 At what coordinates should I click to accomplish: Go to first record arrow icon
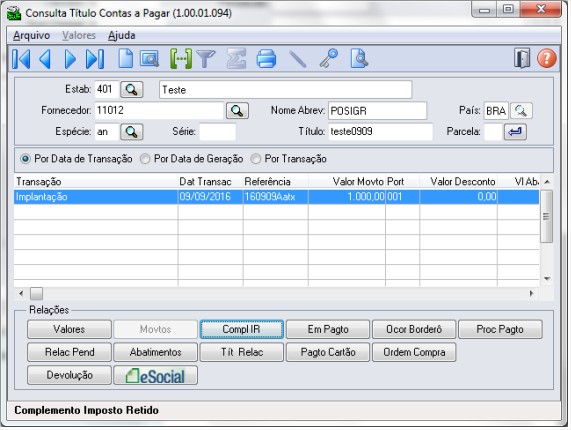21,59
